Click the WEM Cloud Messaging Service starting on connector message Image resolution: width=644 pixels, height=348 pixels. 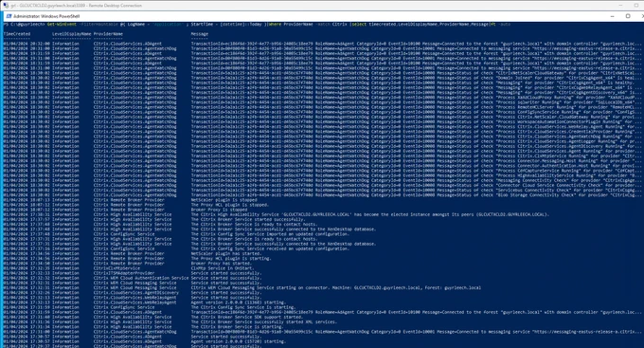336,288
